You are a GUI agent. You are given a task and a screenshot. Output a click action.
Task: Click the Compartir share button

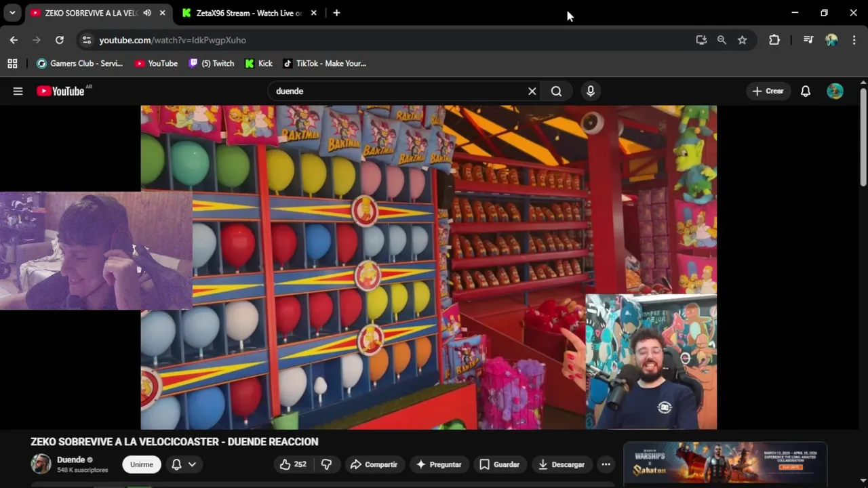(x=374, y=464)
